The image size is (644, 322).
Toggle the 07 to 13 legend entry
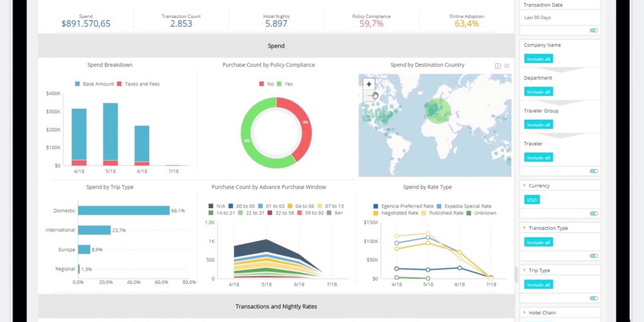click(x=330, y=206)
